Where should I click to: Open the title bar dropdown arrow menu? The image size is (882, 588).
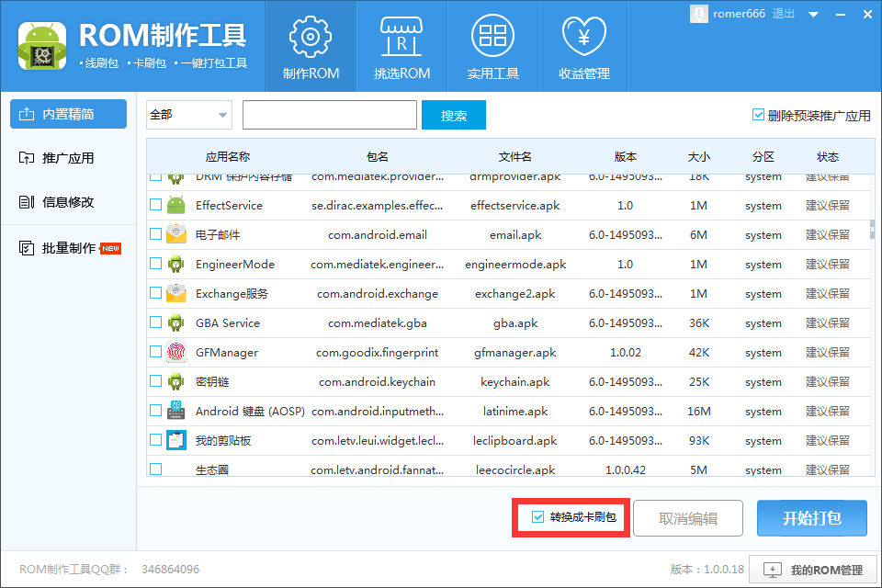click(x=813, y=15)
